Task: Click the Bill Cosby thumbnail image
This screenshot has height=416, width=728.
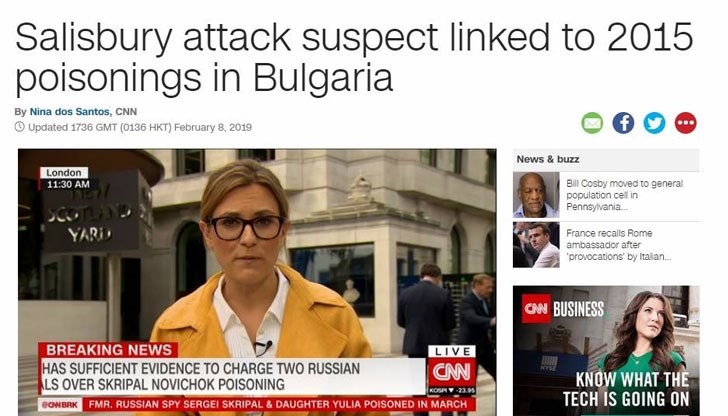Action: [x=536, y=195]
